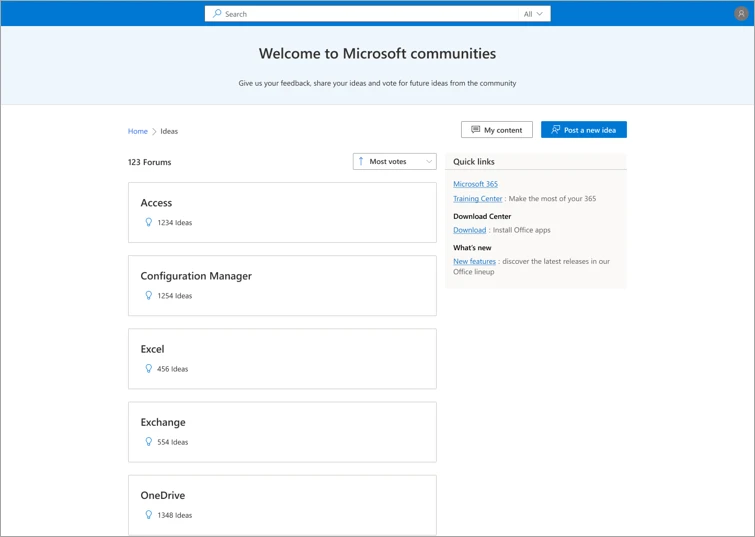Click the 1348 Ideas count
The image size is (755, 537).
point(175,515)
